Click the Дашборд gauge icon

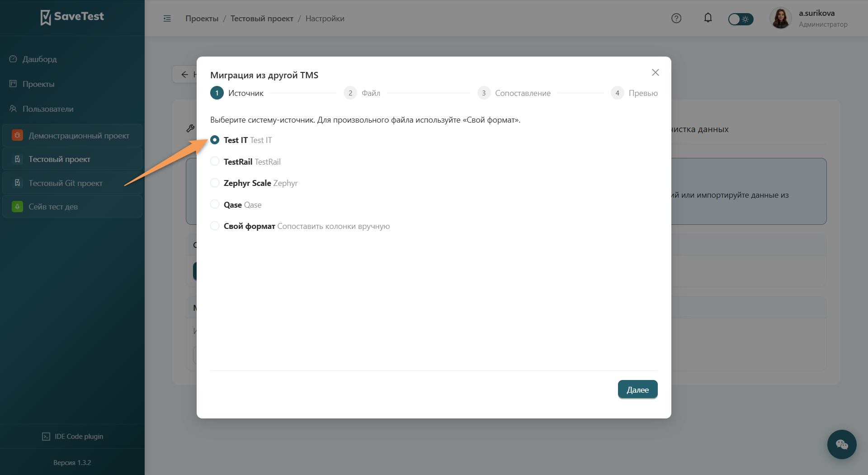13,59
